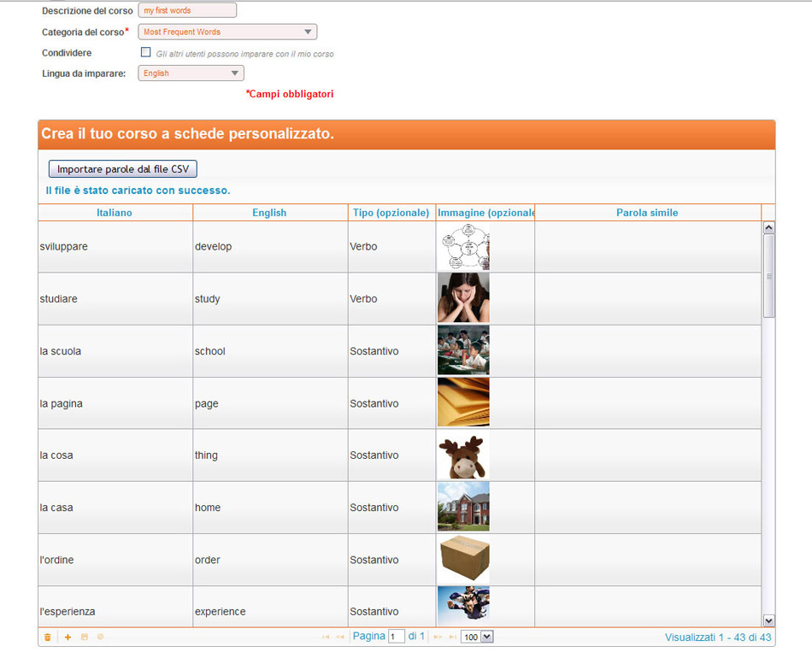
Task: Go to first page pager icon
Action: 326,637
